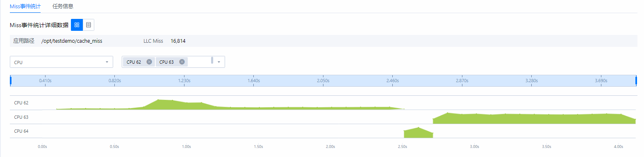Click the scrollbar inside CPU tag selector
The width and height of the screenshot is (644, 157).
coord(212,60)
